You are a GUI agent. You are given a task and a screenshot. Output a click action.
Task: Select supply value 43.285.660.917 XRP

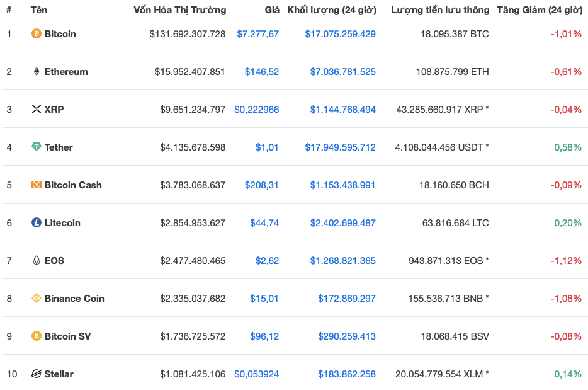[x=439, y=110]
